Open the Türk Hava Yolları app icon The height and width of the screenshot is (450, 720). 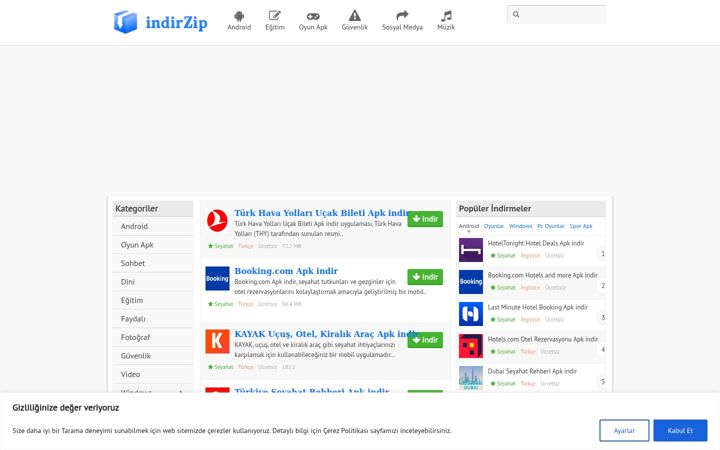pyautogui.click(x=217, y=220)
